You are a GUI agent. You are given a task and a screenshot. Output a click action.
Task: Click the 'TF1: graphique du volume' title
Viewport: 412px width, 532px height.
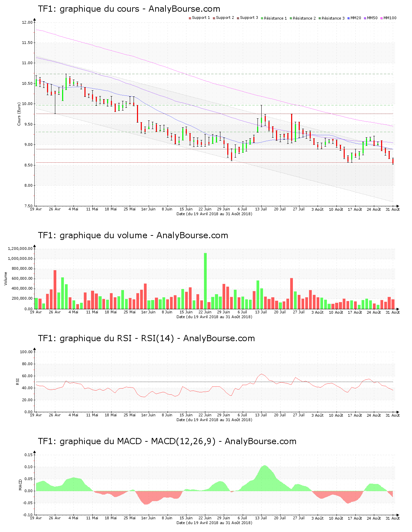coord(133,235)
